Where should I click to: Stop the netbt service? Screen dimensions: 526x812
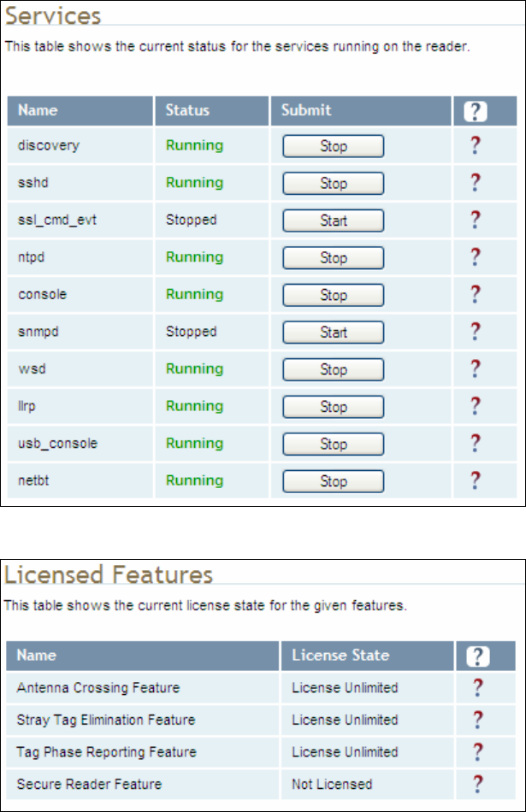(334, 481)
